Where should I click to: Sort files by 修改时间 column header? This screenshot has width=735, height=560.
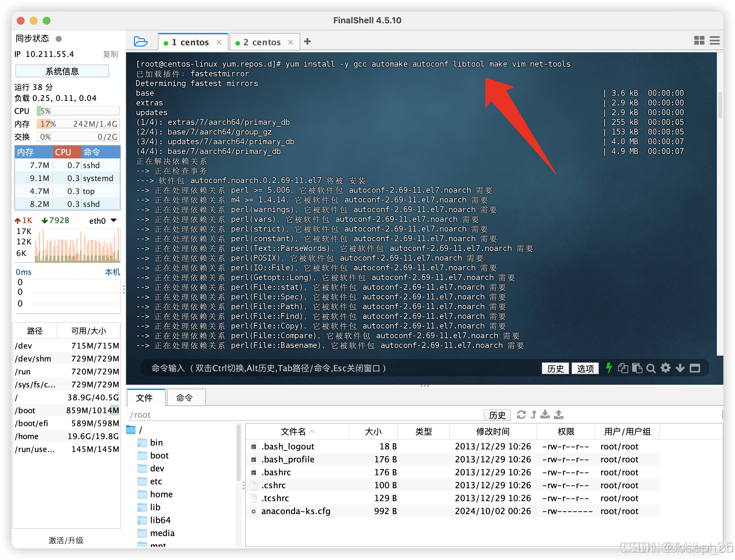493,432
